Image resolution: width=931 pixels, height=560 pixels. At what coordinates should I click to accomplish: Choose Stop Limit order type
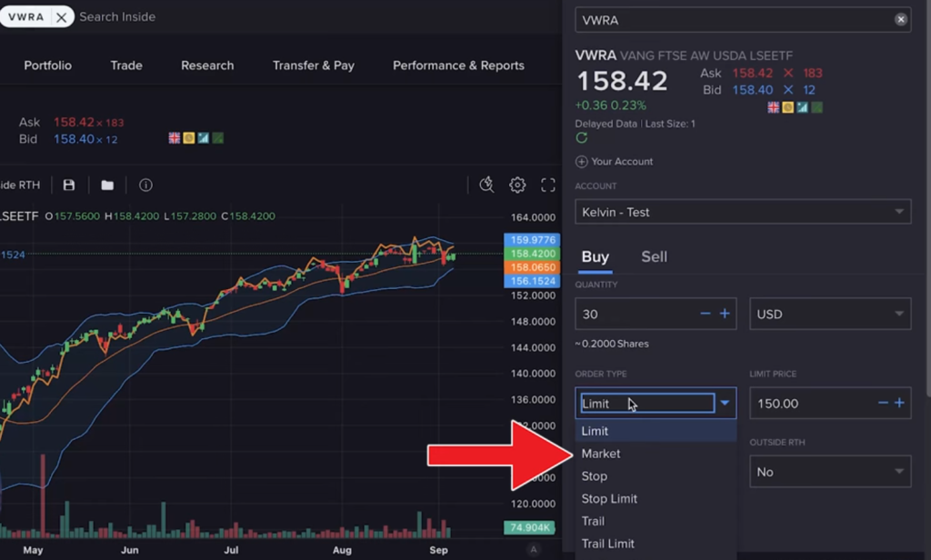[x=656, y=499]
